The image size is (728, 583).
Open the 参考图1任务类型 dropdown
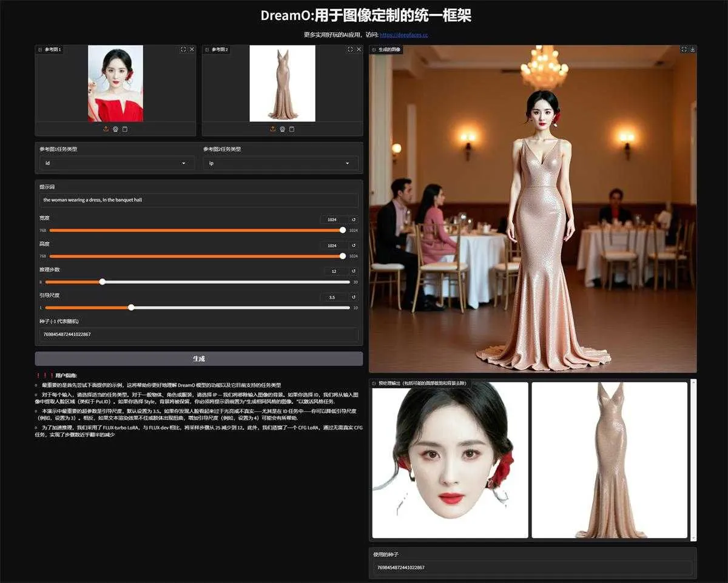(x=116, y=163)
